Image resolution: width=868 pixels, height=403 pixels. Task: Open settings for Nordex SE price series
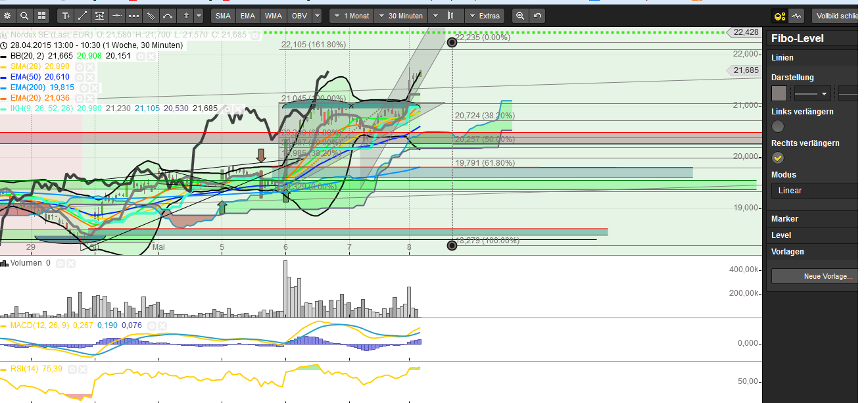click(256, 35)
